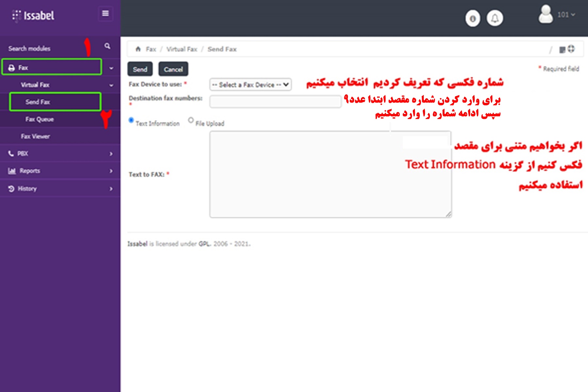The height and width of the screenshot is (392, 588).
Task: Open the Select a Fax Device dropdown
Action: [x=251, y=85]
